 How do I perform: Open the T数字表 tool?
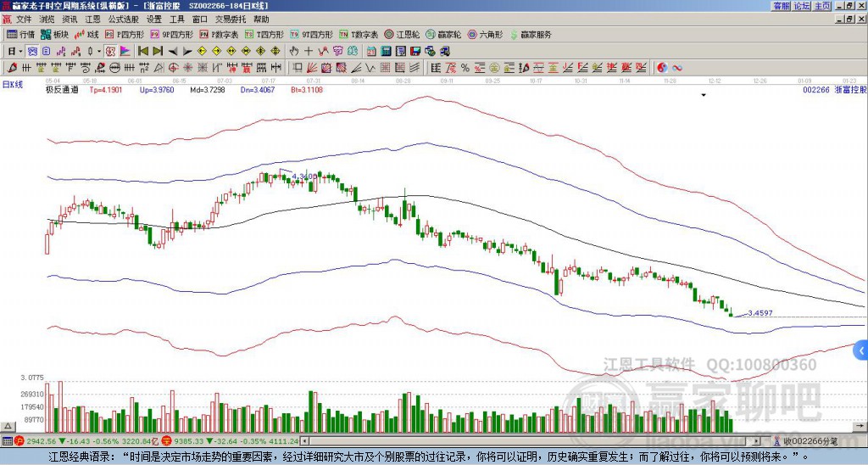pyautogui.click(x=359, y=34)
